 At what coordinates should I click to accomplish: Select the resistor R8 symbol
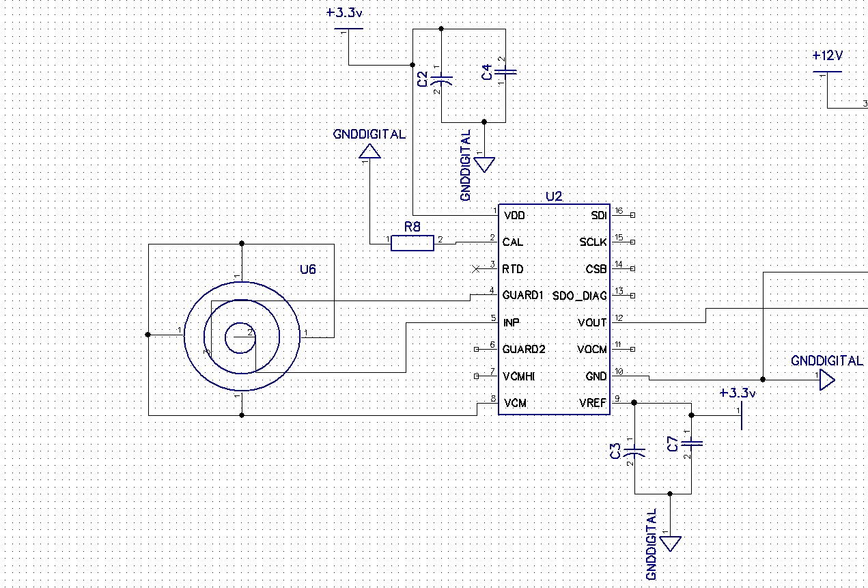pyautogui.click(x=412, y=242)
